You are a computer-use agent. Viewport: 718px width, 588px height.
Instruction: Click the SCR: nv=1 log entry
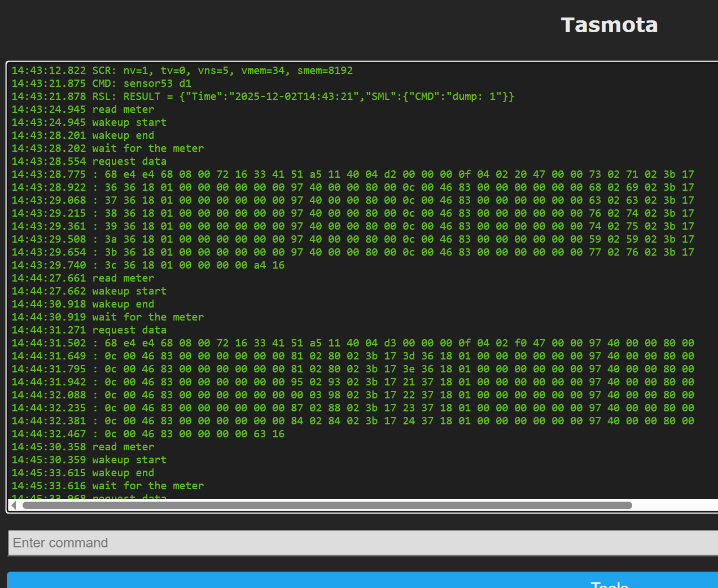click(x=182, y=71)
